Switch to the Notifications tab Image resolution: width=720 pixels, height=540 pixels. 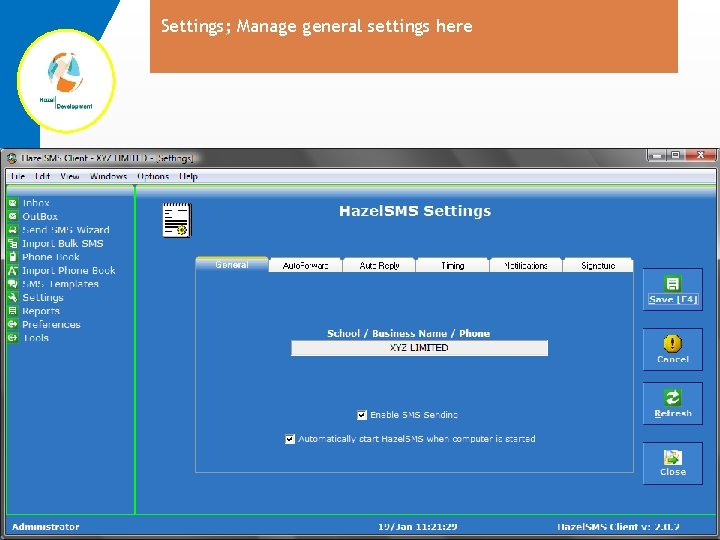point(526,265)
